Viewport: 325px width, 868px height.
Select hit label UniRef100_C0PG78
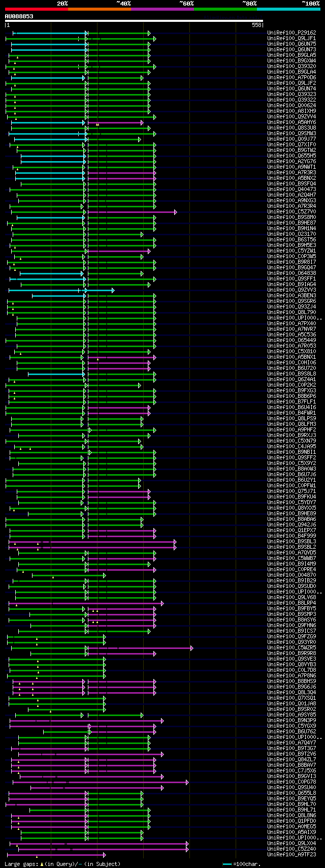(x=291, y=782)
